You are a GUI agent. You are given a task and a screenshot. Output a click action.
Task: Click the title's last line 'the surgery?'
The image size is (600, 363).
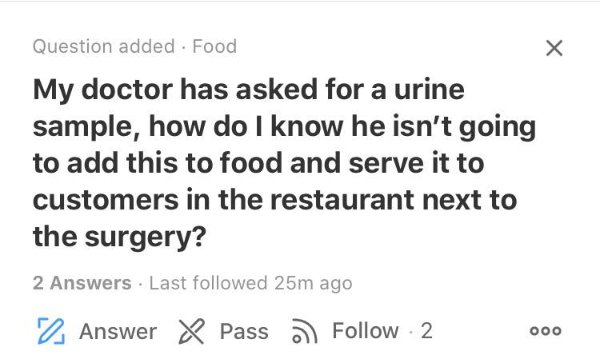click(x=119, y=237)
